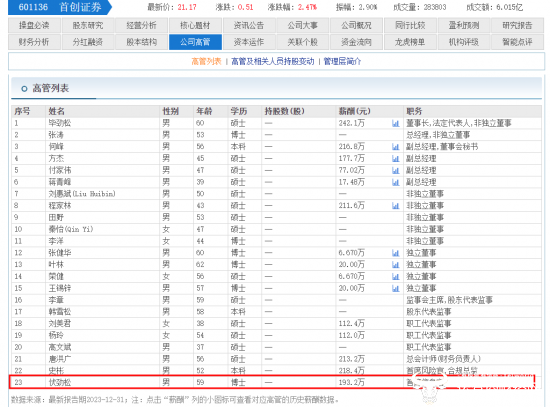Open the 资金流向 tab
550x407 pixels.
(x=356, y=42)
